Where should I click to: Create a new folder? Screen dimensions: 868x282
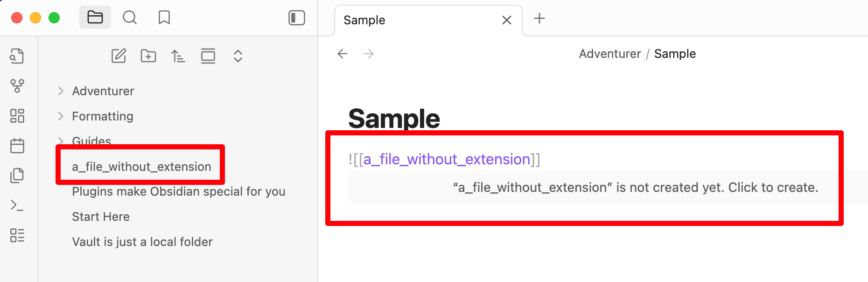tap(148, 56)
